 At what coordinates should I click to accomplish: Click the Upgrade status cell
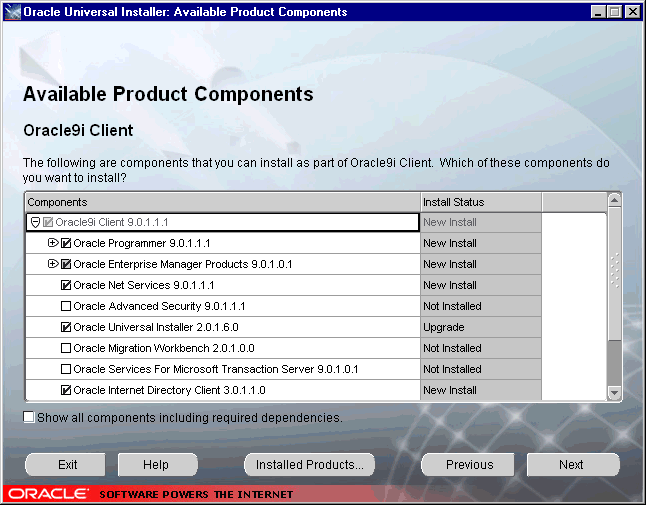pos(481,327)
